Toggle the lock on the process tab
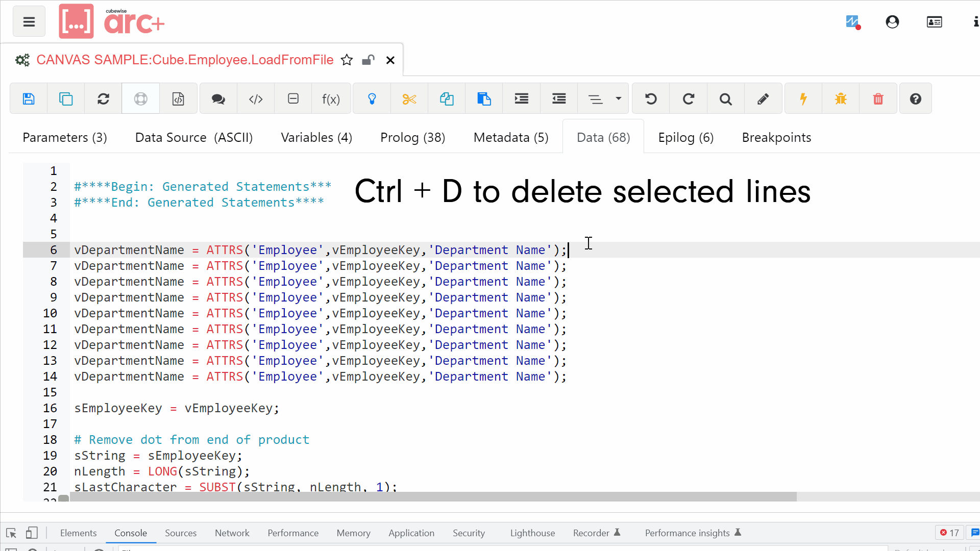The height and width of the screenshot is (551, 980). click(x=368, y=60)
